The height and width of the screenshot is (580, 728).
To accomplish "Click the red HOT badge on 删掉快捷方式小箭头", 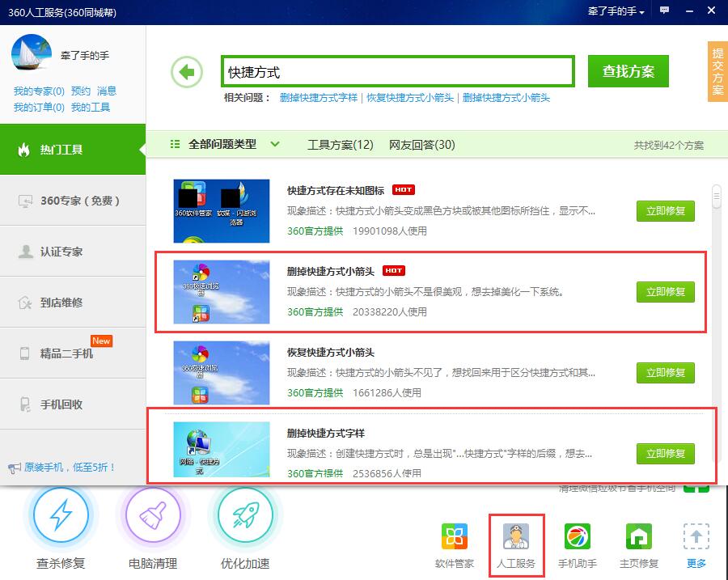I will point(394,271).
